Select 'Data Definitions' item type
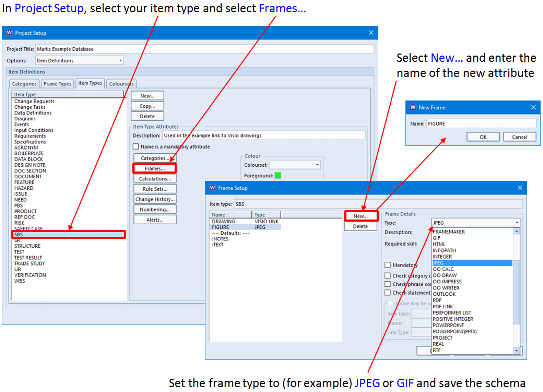 click(x=33, y=113)
